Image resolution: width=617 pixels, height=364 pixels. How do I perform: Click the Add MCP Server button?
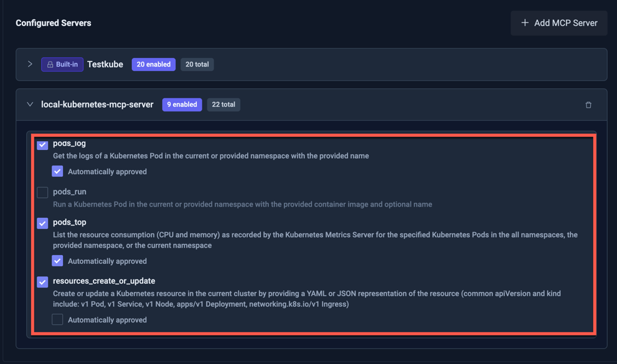[x=558, y=23]
